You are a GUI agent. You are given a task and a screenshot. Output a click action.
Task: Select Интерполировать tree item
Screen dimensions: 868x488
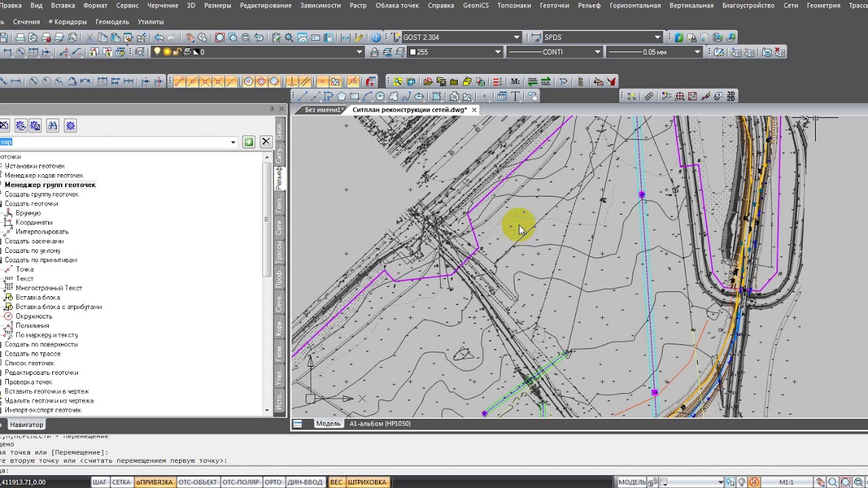pyautogui.click(x=42, y=232)
